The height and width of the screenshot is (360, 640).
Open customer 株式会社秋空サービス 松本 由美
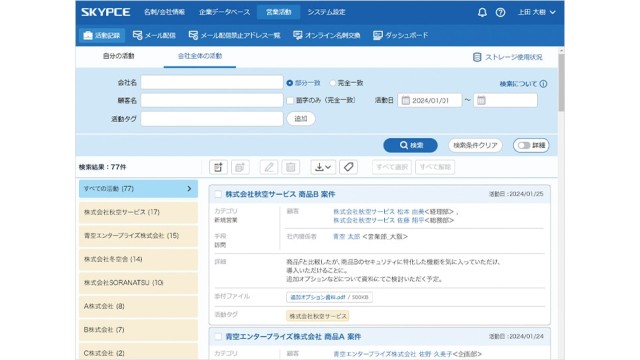coord(379,212)
